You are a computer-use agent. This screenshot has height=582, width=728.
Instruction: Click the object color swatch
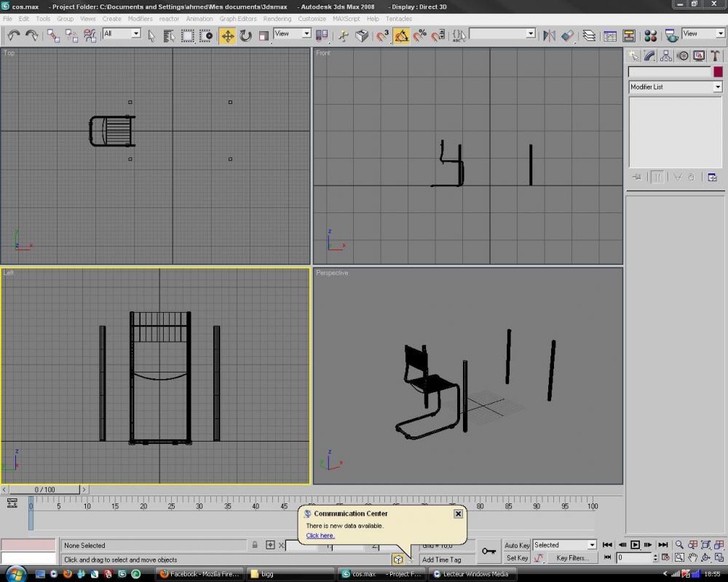click(718, 72)
